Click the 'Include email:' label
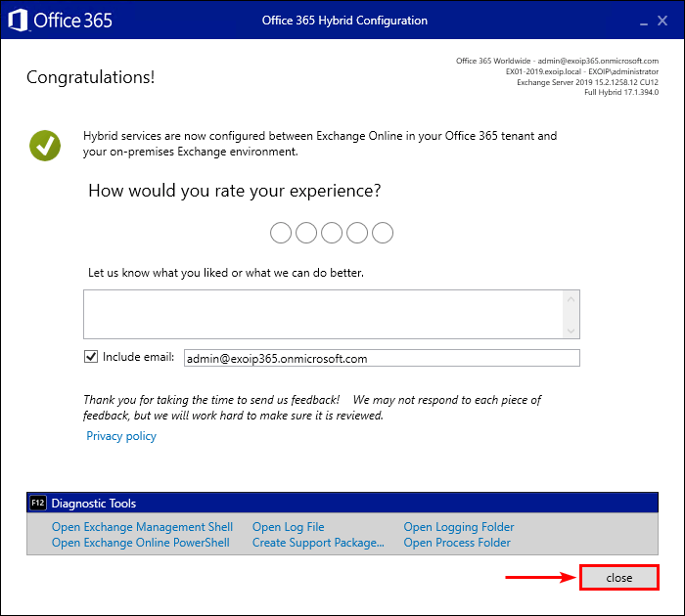 138,357
